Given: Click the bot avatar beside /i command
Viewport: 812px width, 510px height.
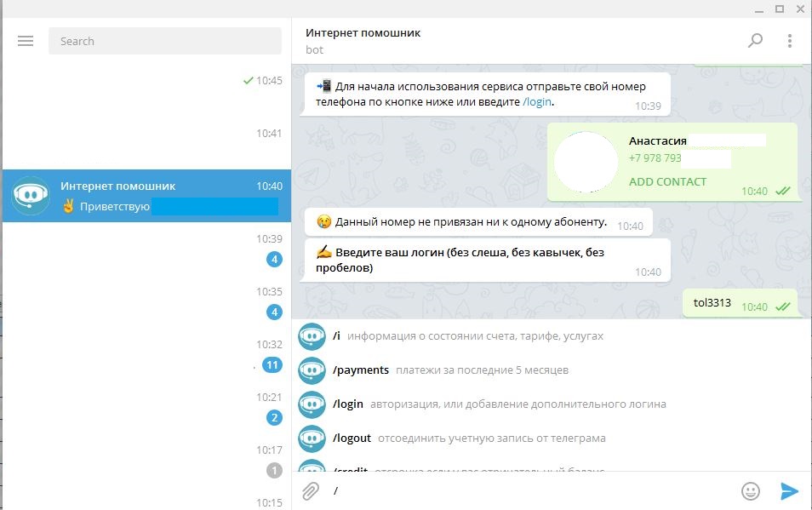Looking at the screenshot, I should pyautogui.click(x=312, y=336).
